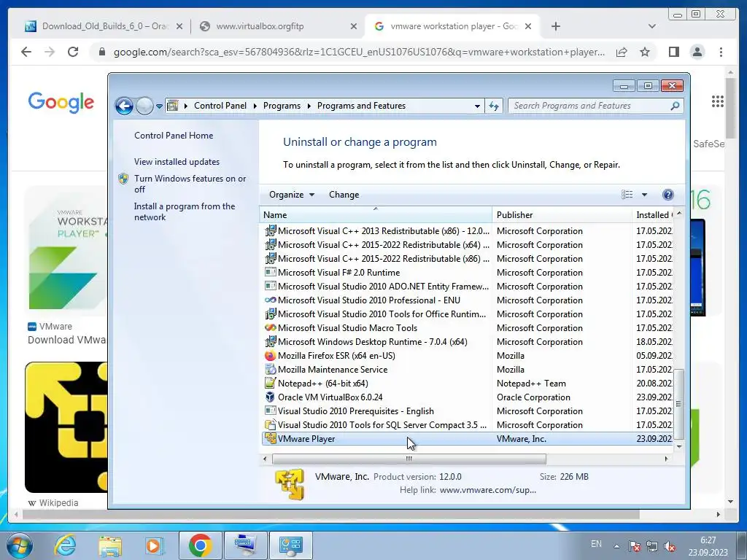Open View installed updates link
Viewport: 747px width, 560px height.
tap(177, 161)
